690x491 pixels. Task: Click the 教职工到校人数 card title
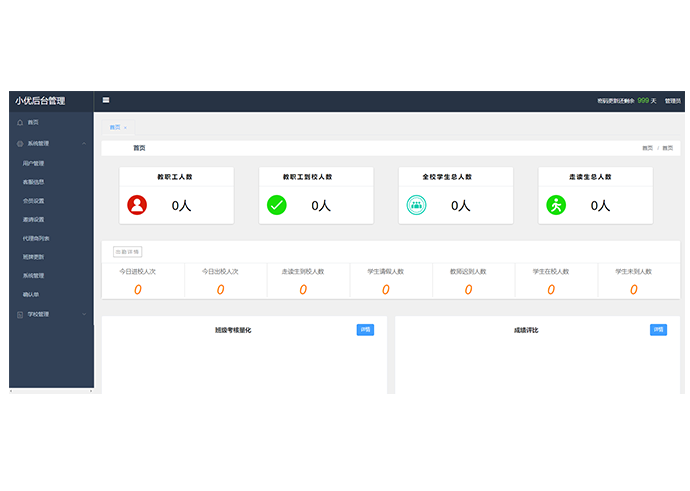(x=308, y=177)
